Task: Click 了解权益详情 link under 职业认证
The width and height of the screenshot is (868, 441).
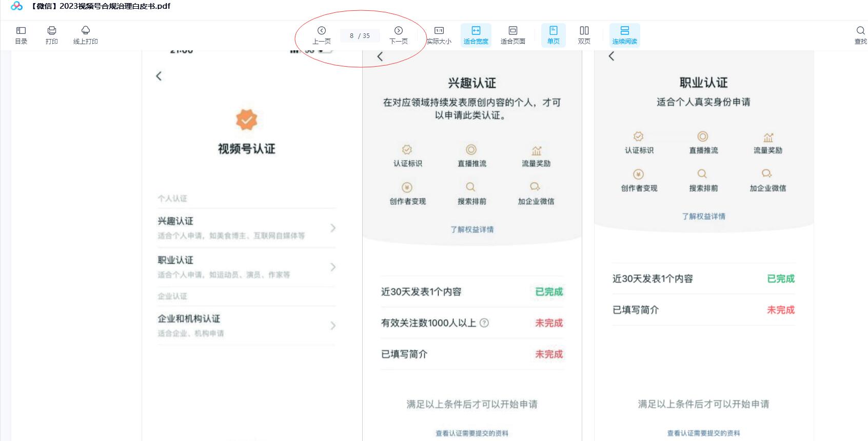Action: point(703,216)
